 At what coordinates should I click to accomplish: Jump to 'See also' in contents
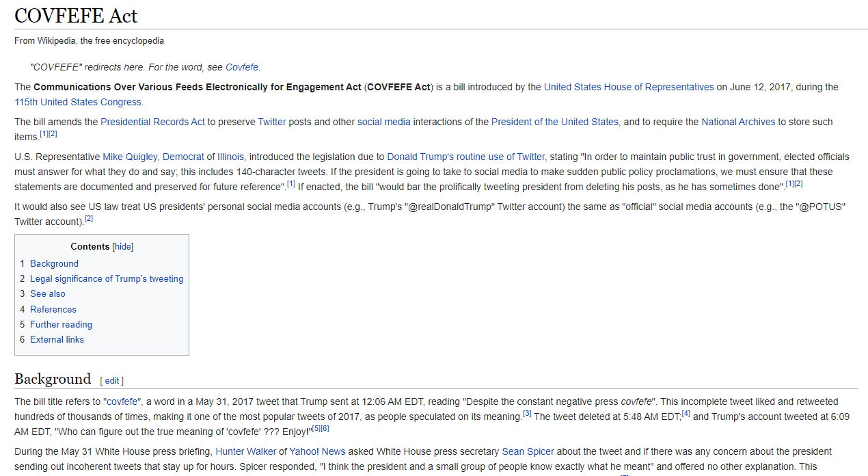[48, 293]
